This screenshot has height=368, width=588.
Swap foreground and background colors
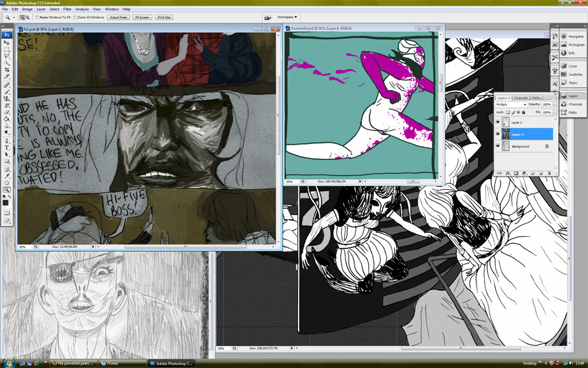9,196
